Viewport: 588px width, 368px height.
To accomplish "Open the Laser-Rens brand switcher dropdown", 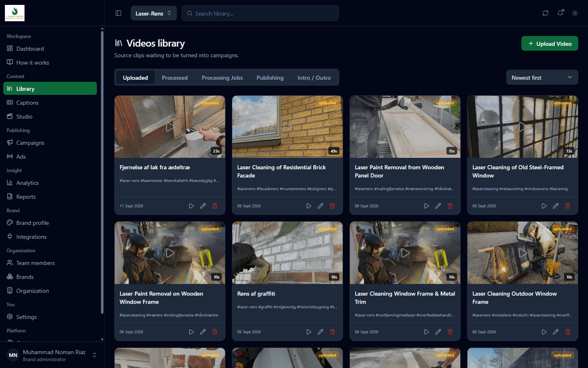I will pyautogui.click(x=154, y=13).
